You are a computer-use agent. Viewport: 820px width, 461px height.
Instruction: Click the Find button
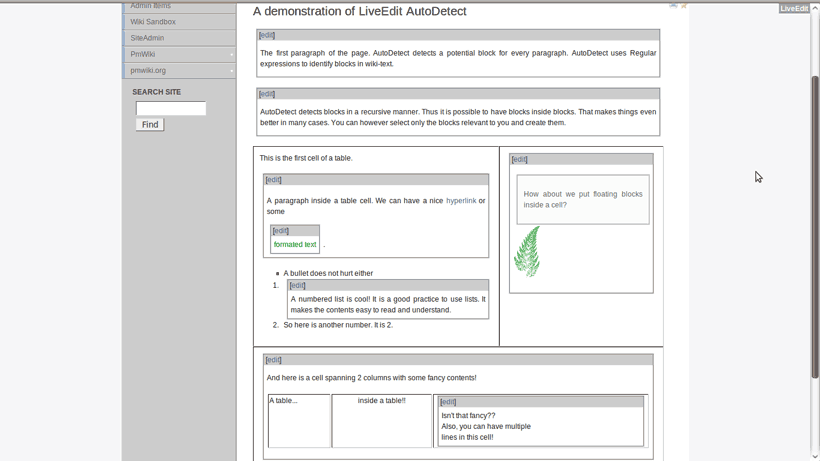(150, 124)
